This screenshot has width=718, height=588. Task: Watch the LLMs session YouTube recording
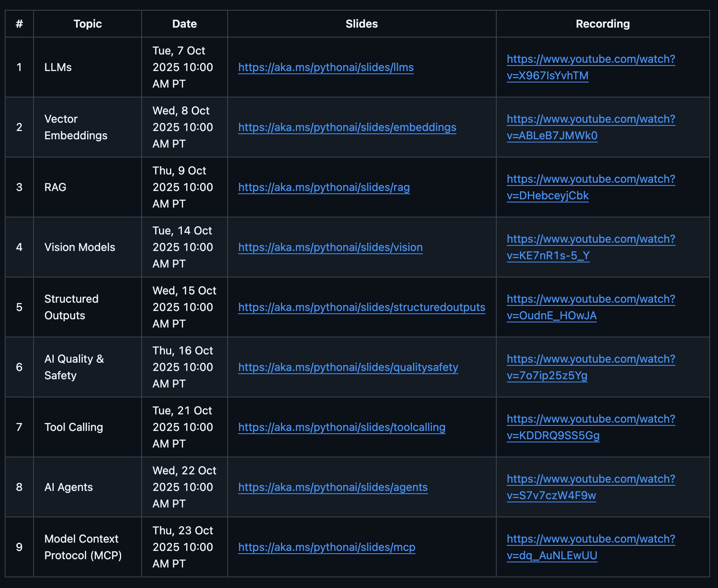coord(591,59)
